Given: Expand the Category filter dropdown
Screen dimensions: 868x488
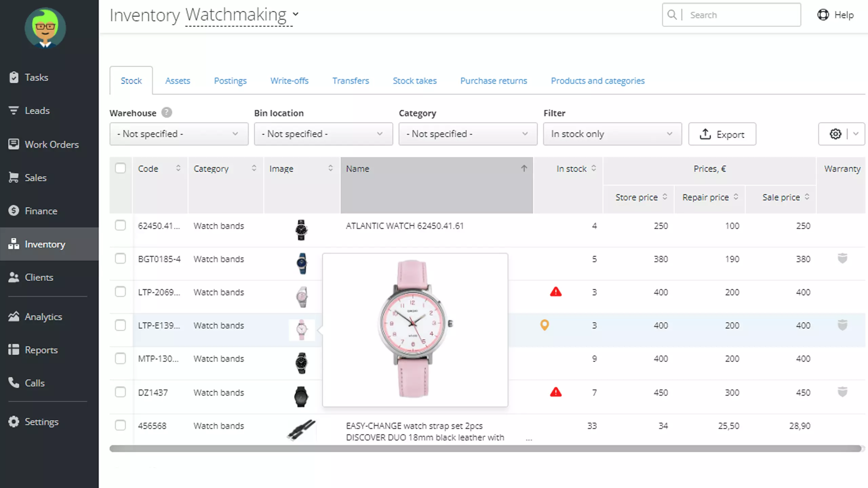Looking at the screenshot, I should click(x=468, y=134).
